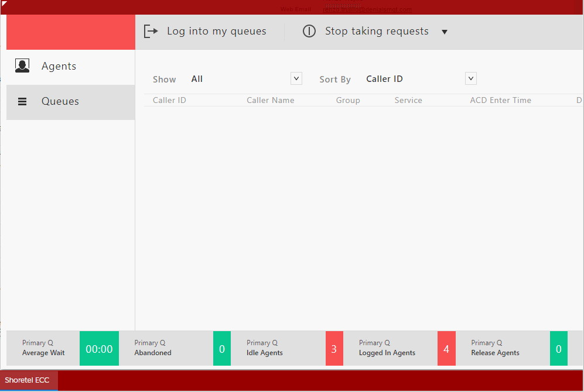This screenshot has height=392, width=584.
Task: Click the Queues hamburger list icon
Action: coord(22,101)
